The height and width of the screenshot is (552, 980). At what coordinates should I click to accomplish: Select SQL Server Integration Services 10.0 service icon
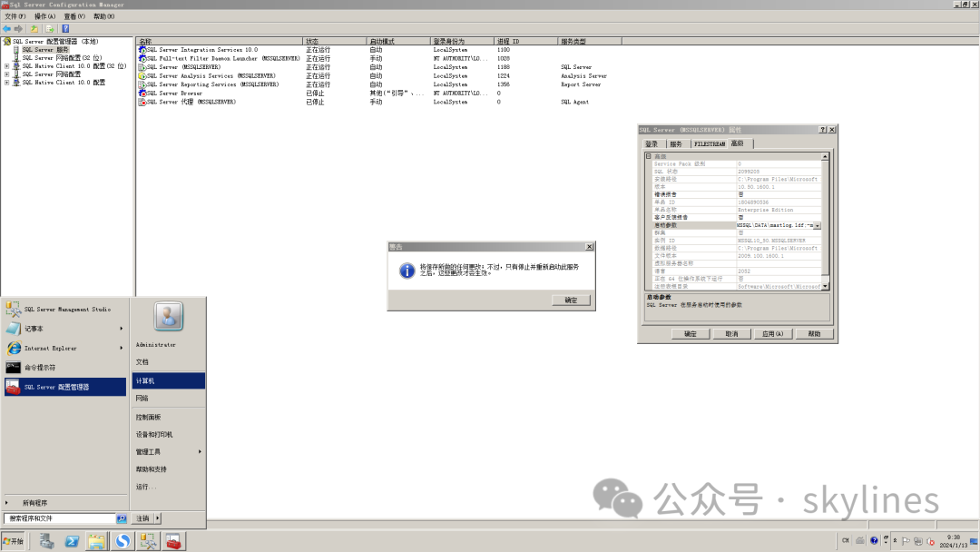(142, 49)
